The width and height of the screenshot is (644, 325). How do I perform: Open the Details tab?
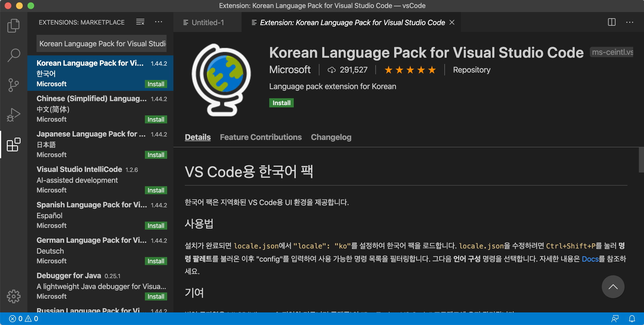coord(198,137)
